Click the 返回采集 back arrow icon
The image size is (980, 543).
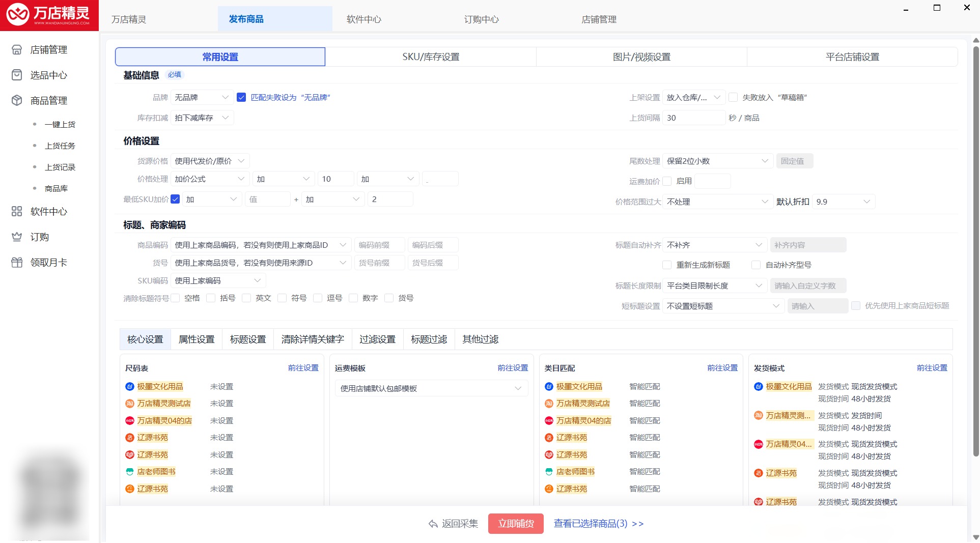(x=433, y=524)
